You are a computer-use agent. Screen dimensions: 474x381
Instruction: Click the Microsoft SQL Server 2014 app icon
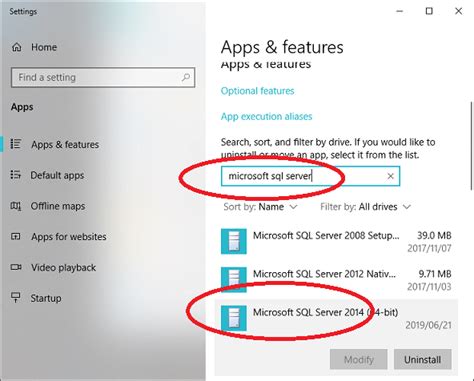[234, 318]
